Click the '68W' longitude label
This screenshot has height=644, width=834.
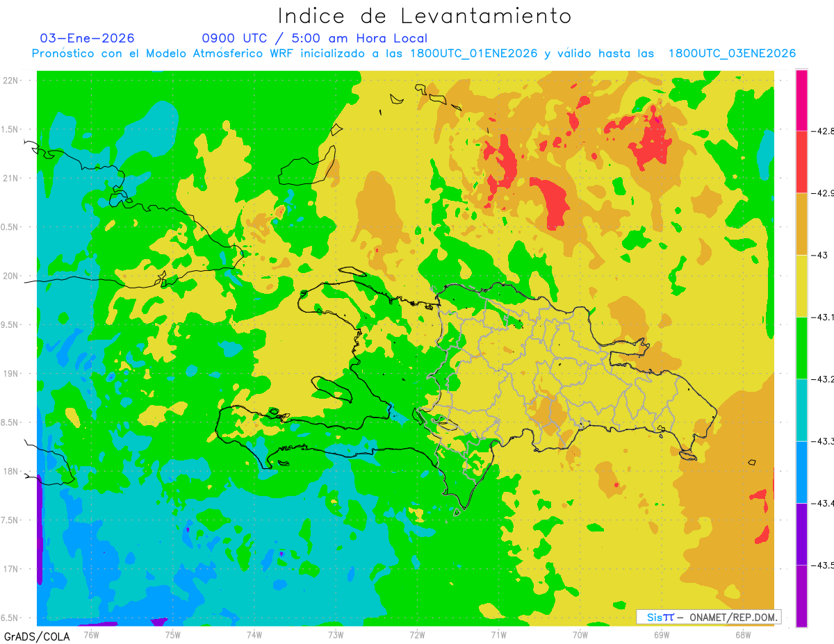743,634
